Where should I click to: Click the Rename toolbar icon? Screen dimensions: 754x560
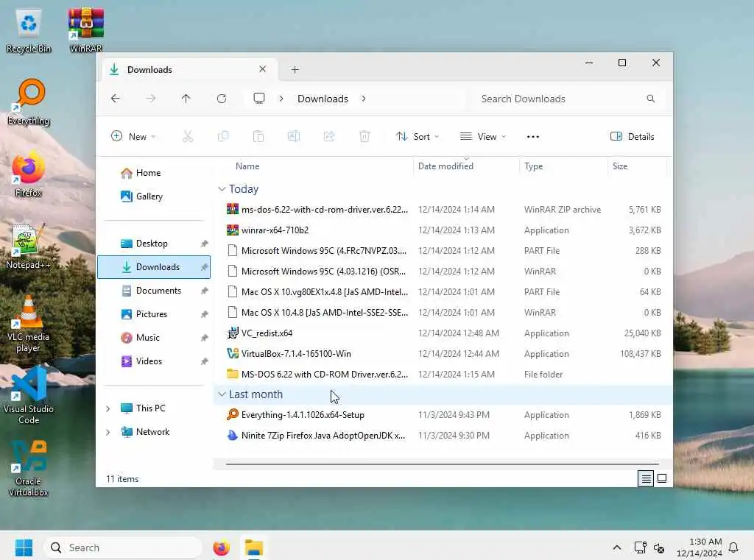point(294,137)
